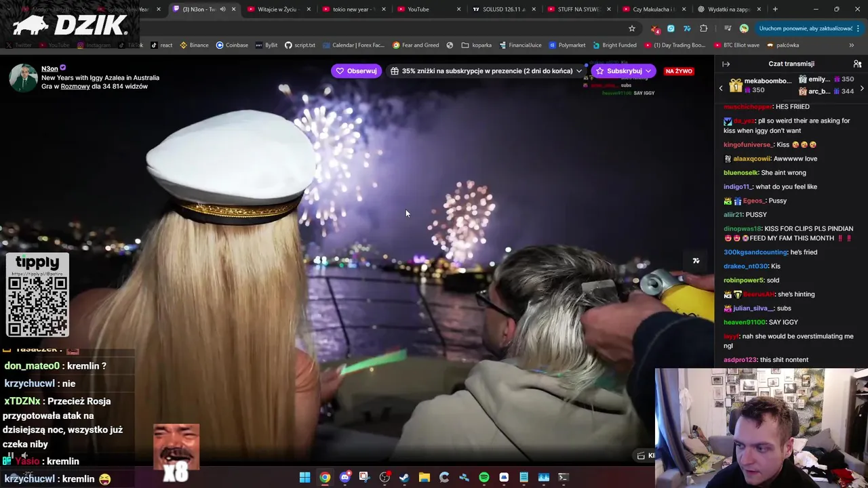868x488 pixels.
Task: Open the chat community users icon
Action: [x=857, y=64]
